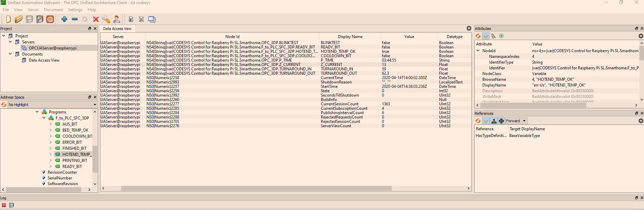
Task: Remove server with the blue minus icon
Action: click(75, 19)
